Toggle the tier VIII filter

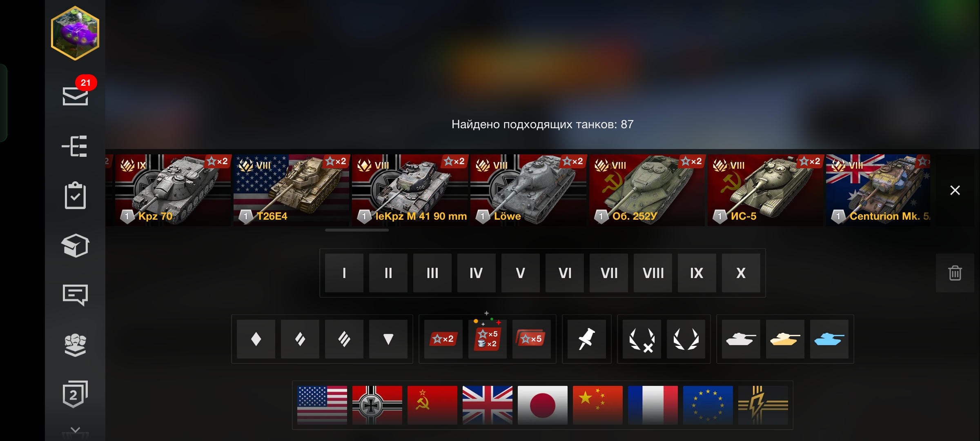pyautogui.click(x=653, y=273)
